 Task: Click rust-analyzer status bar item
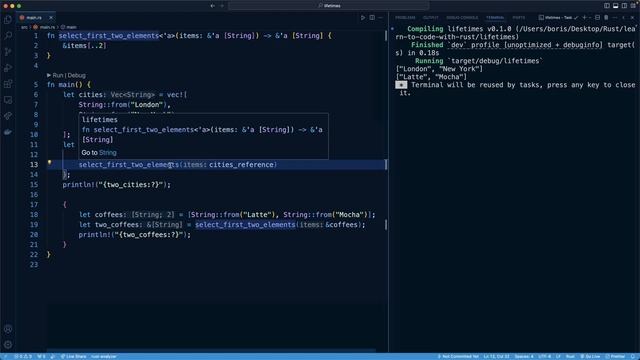pyautogui.click(x=104, y=356)
